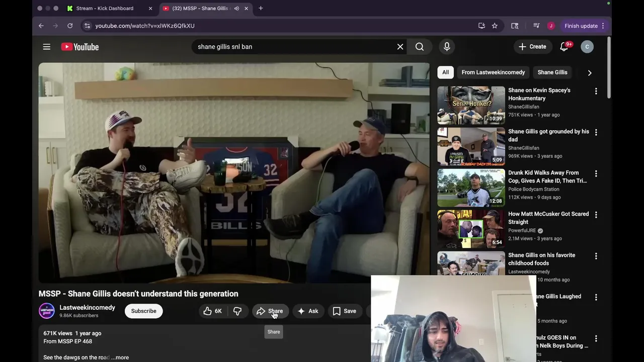The width and height of the screenshot is (644, 362).
Task: Open options for Kevin Spacey's Honkumentary video
Action: pos(596,91)
